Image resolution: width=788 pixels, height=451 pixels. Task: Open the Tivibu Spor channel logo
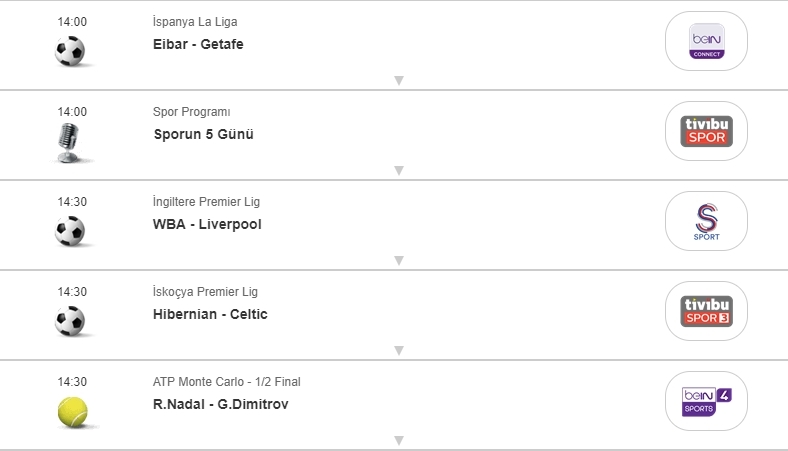point(707,131)
